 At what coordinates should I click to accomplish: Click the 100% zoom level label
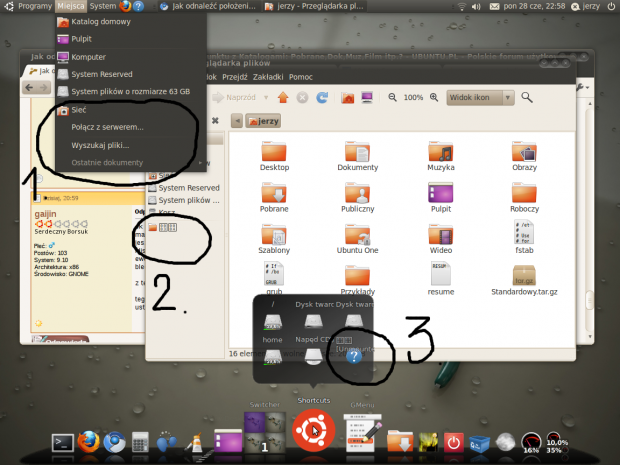pyautogui.click(x=413, y=97)
